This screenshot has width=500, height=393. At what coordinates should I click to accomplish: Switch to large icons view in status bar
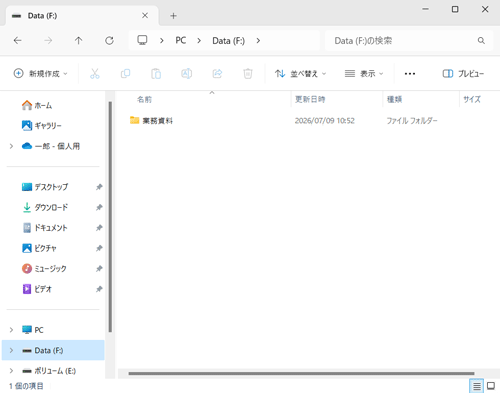click(491, 386)
